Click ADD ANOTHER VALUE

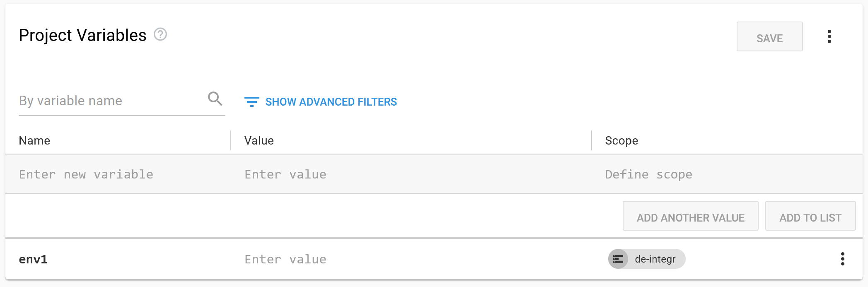690,216
